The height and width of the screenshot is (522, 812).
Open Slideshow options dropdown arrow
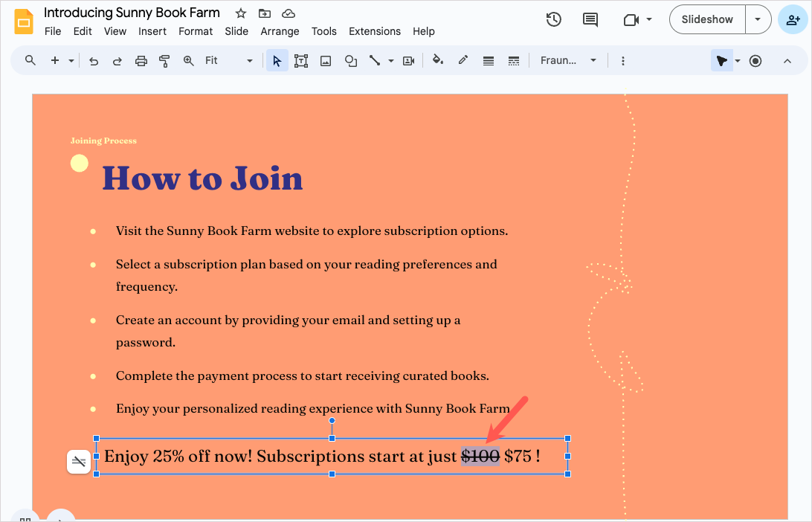pos(758,19)
